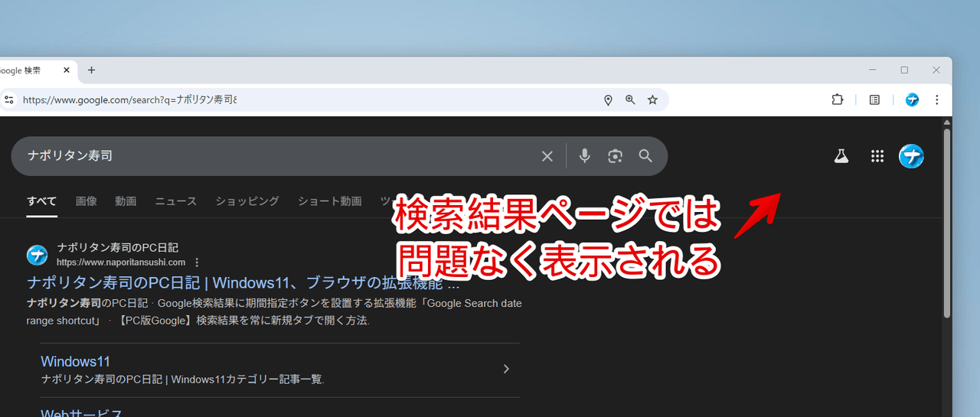Viewport: 980px width, 417px height.
Task: Open Chrome three-dot menu
Action: pos(936,100)
